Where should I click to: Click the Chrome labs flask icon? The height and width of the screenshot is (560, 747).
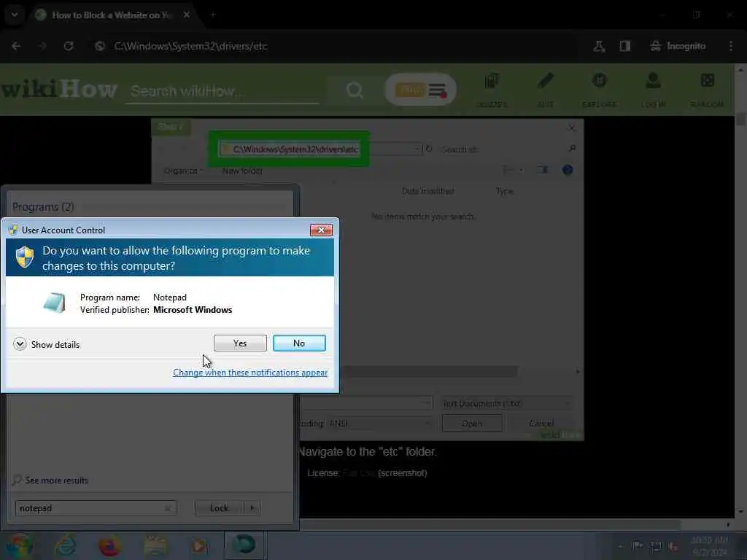(600, 46)
